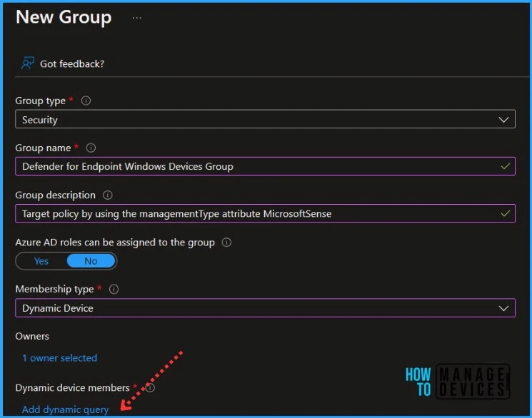The width and height of the screenshot is (532, 418).
Task: Edit the Group description input field
Action: coord(265,213)
